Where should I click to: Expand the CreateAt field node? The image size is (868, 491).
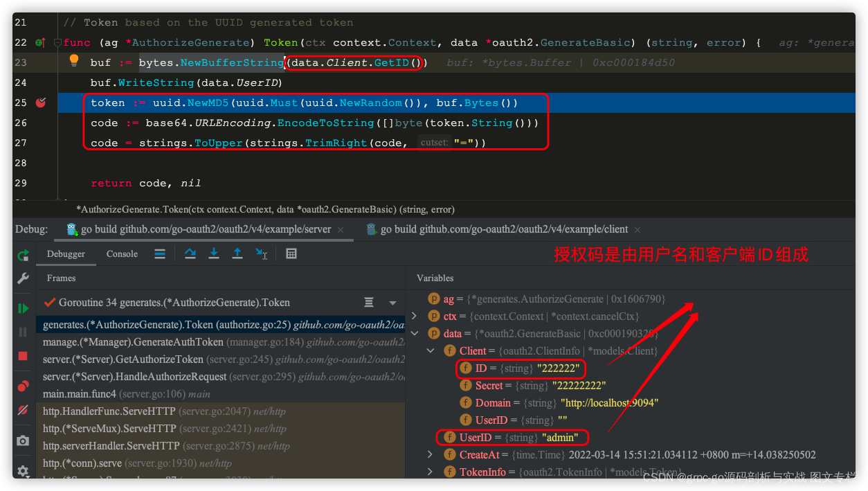(x=431, y=454)
